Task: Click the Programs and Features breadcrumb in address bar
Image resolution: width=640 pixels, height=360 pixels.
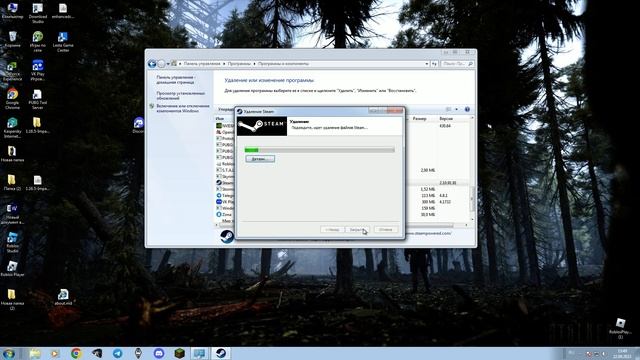Action: point(283,64)
